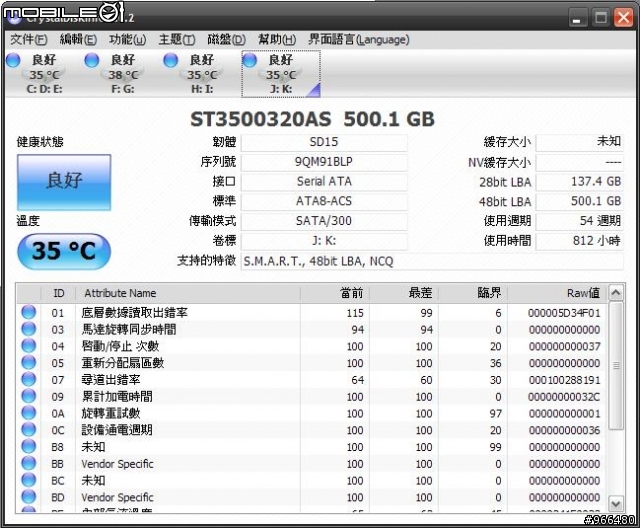Click raw value 000005D34F01
The height and width of the screenshot is (528, 640).
coord(564,313)
